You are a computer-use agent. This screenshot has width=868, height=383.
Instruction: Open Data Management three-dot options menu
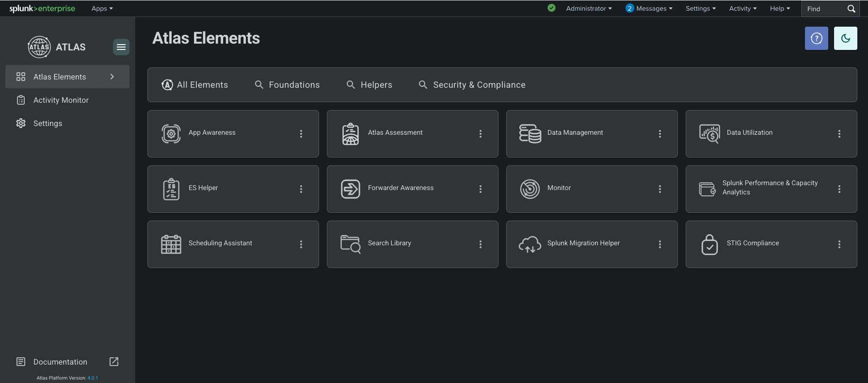[660, 134]
